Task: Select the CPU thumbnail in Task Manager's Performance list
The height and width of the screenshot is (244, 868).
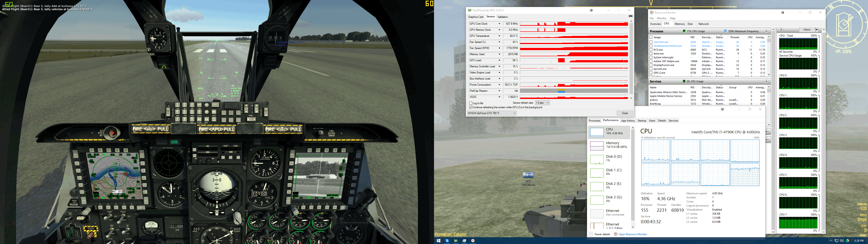Action: click(x=597, y=132)
